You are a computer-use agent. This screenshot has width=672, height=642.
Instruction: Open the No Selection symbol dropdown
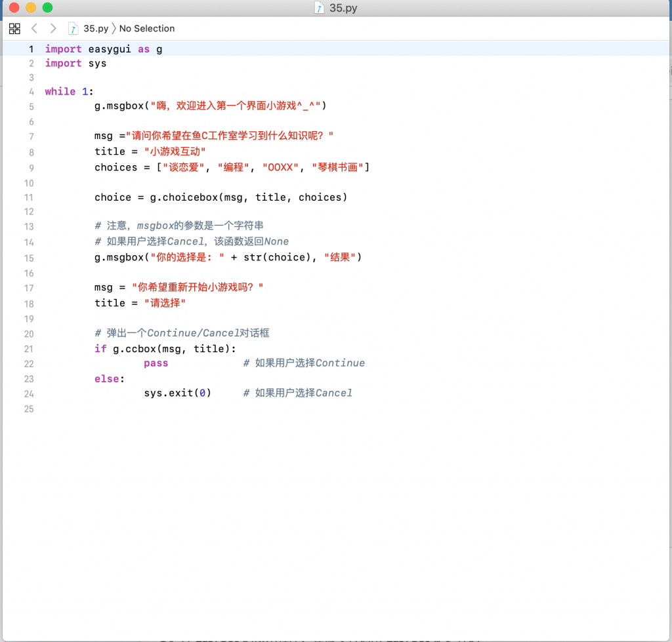(x=147, y=28)
